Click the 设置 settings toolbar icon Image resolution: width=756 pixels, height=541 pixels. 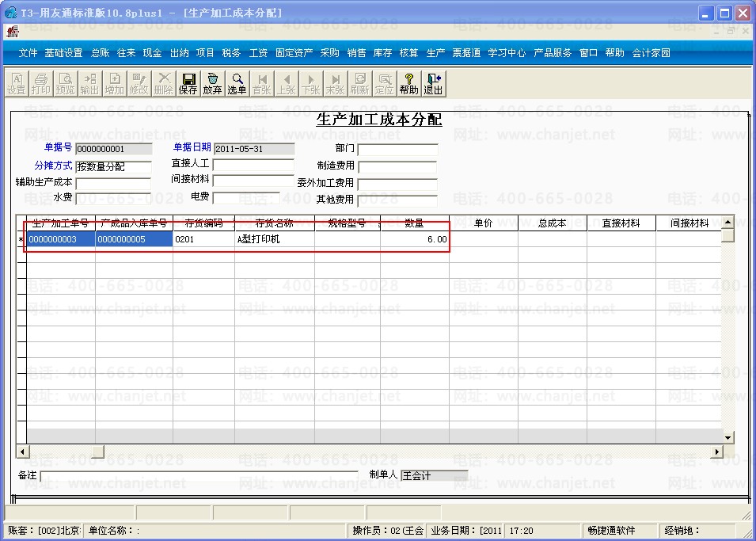tap(17, 84)
